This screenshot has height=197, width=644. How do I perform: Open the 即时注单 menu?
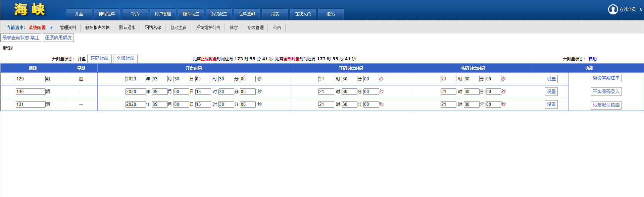coord(107,14)
